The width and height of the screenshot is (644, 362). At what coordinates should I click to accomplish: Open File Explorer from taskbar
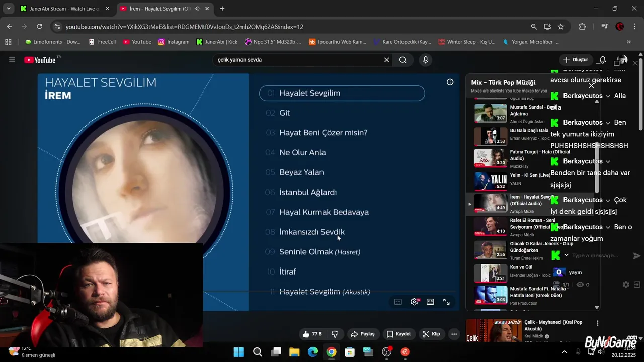click(x=294, y=352)
